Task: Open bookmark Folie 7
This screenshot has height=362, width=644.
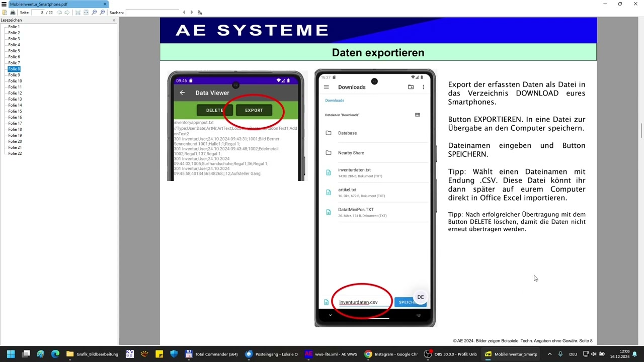Action: click(x=14, y=63)
